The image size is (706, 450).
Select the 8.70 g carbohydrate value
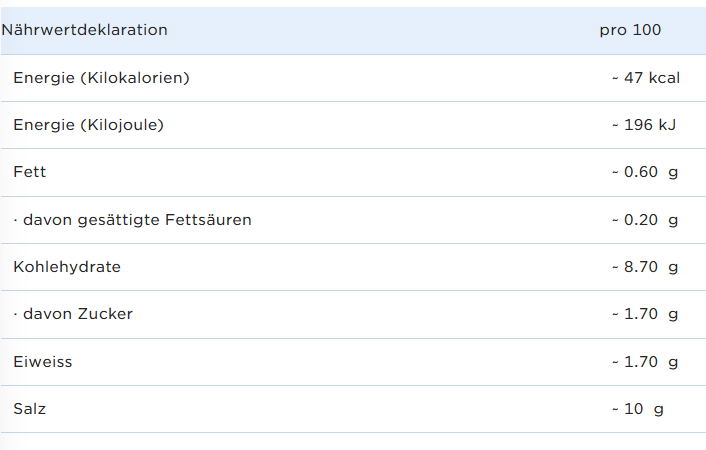click(645, 267)
